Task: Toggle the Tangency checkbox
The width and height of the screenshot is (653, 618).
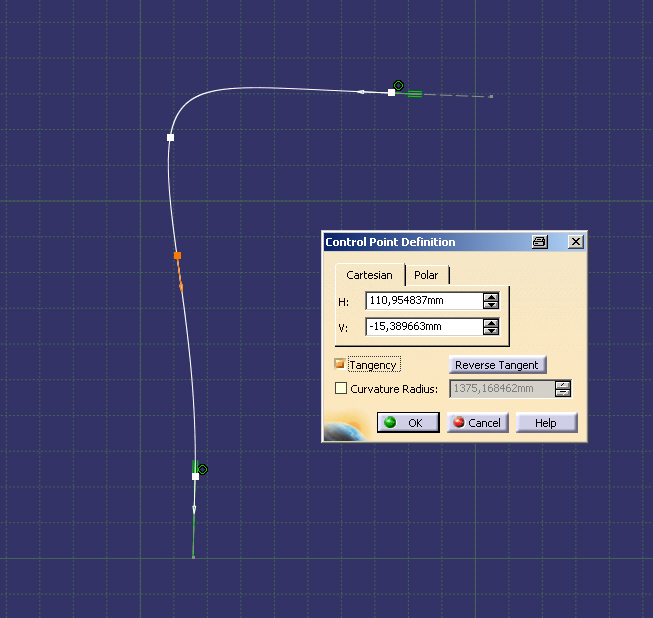Action: tap(340, 364)
